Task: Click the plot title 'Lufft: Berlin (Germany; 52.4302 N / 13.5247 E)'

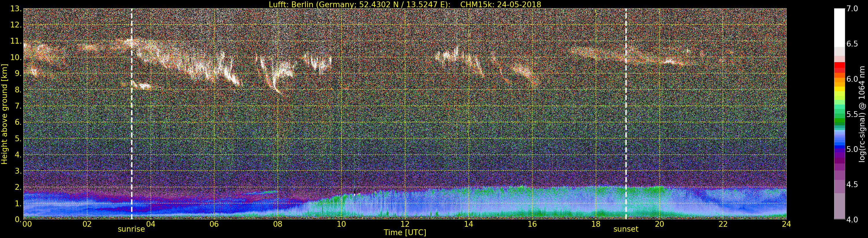Action: [x=360, y=4]
